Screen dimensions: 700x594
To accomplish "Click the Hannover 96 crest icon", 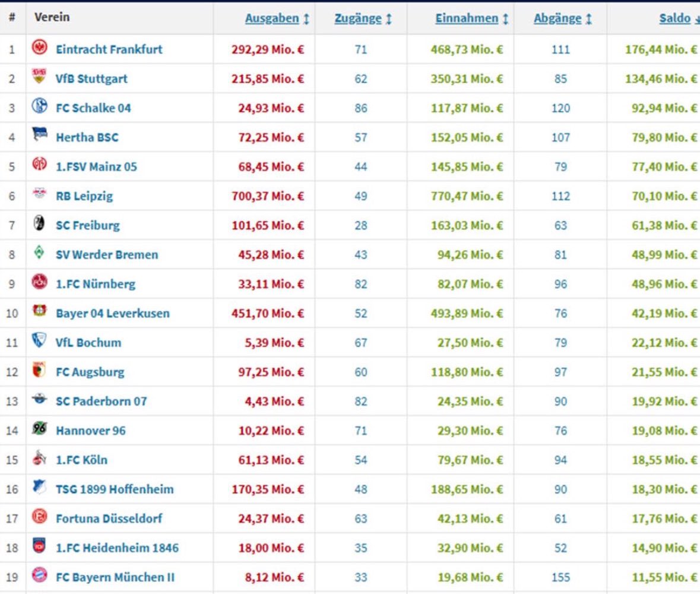I will pyautogui.click(x=39, y=428).
